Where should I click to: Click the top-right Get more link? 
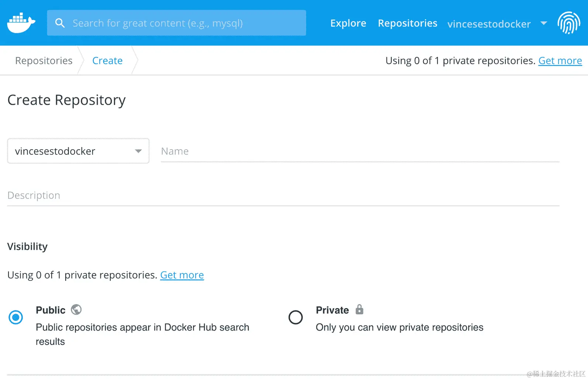pos(560,60)
